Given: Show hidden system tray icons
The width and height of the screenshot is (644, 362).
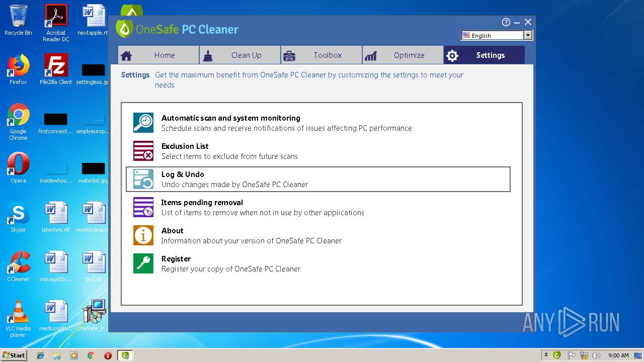Looking at the screenshot, I should click(546, 355).
